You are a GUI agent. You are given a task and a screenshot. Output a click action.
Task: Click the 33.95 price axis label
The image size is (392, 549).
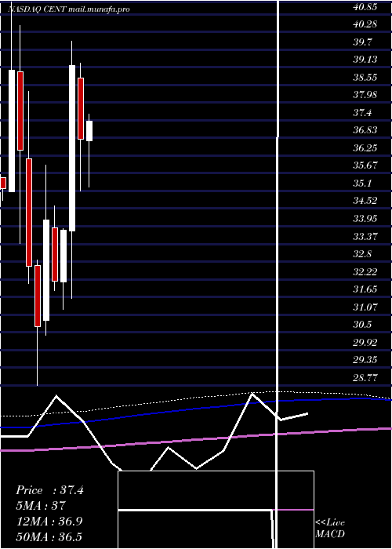click(365, 219)
